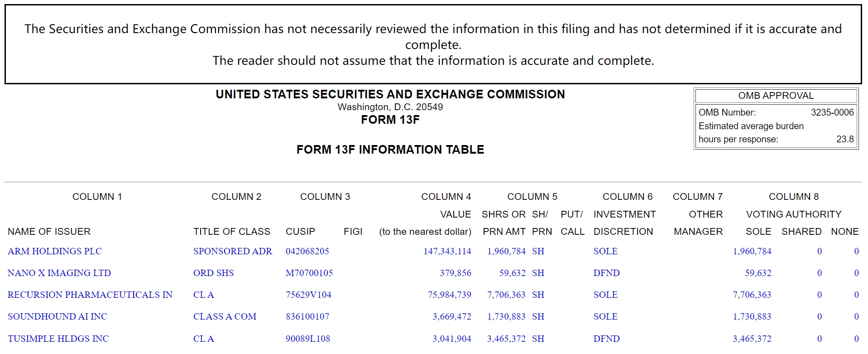
Task: Click CUSIP number 042068205
Action: pos(307,251)
